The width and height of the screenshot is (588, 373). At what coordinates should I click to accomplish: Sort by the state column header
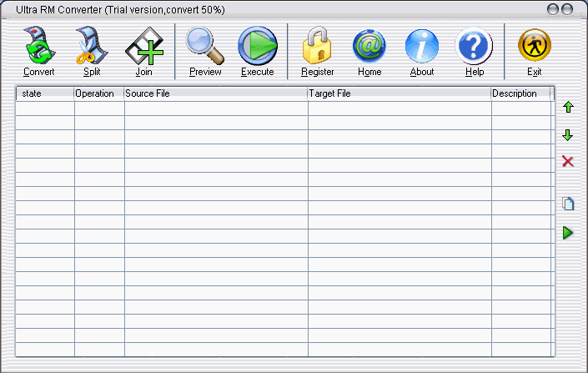(45, 93)
